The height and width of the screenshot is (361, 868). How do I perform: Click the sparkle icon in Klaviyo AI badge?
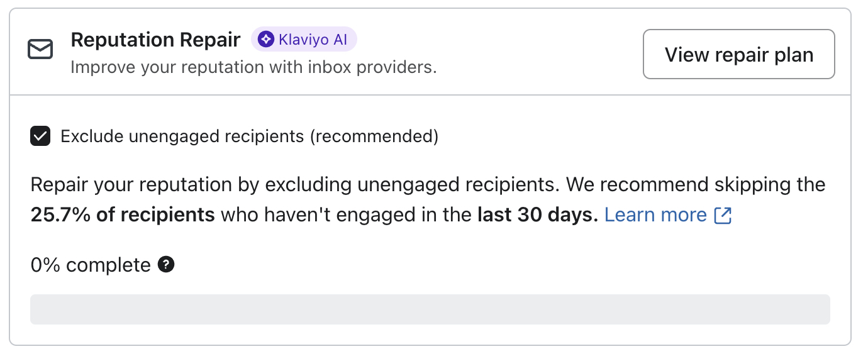pos(266,40)
